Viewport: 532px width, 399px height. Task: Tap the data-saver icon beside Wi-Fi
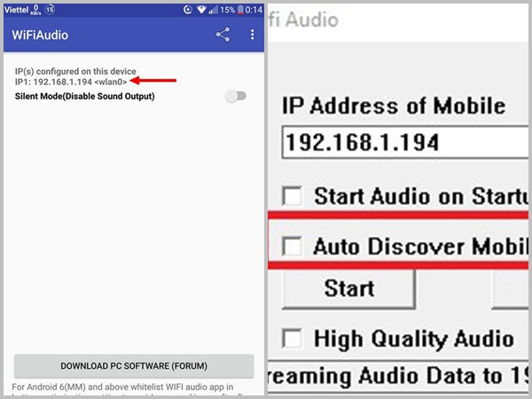point(186,10)
